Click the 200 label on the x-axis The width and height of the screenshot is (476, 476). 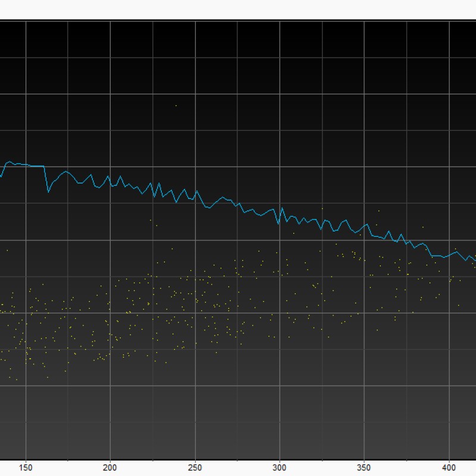110,467
